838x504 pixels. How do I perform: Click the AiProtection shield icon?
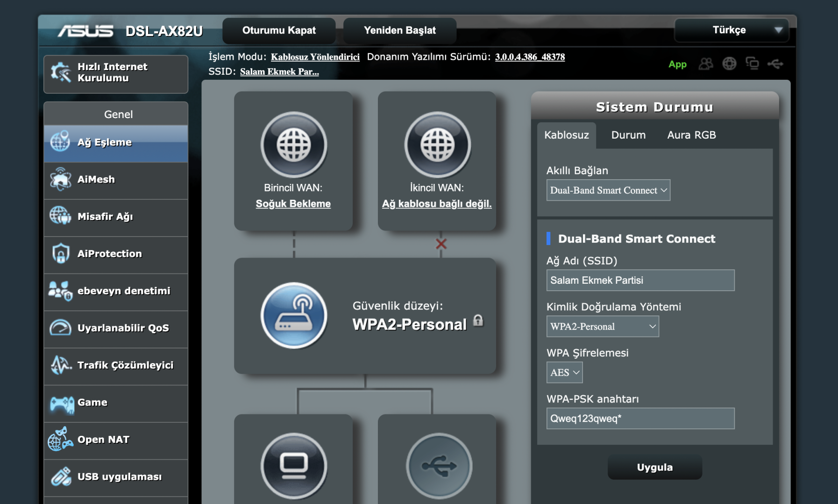(x=60, y=253)
